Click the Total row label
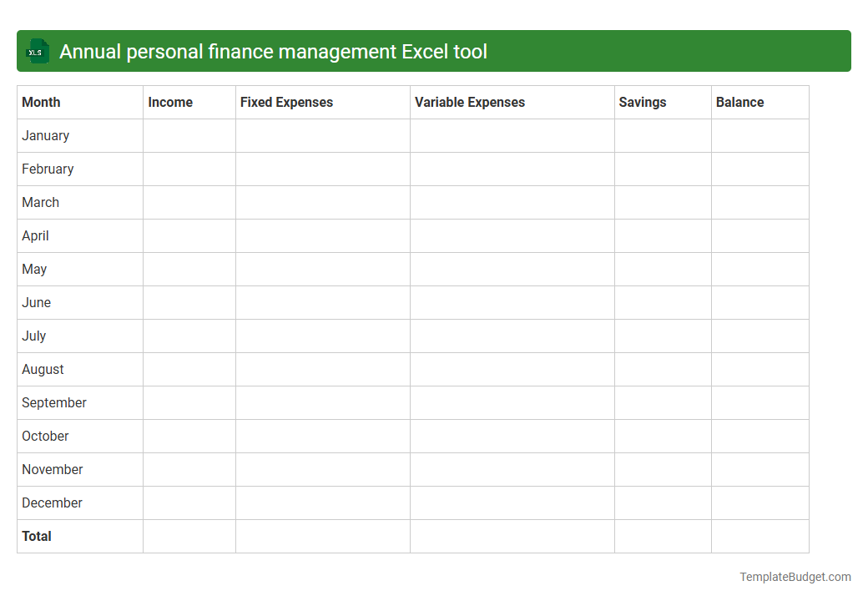 37,536
